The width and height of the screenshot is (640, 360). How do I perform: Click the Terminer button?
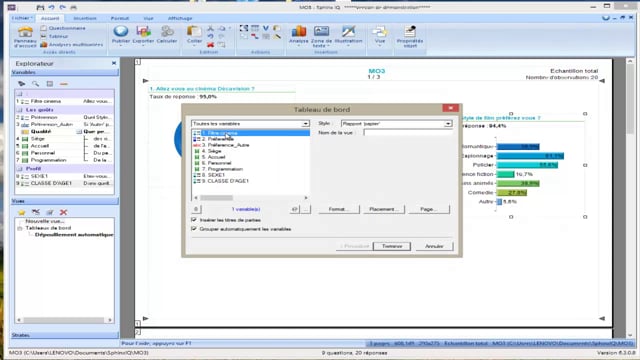[392, 246]
